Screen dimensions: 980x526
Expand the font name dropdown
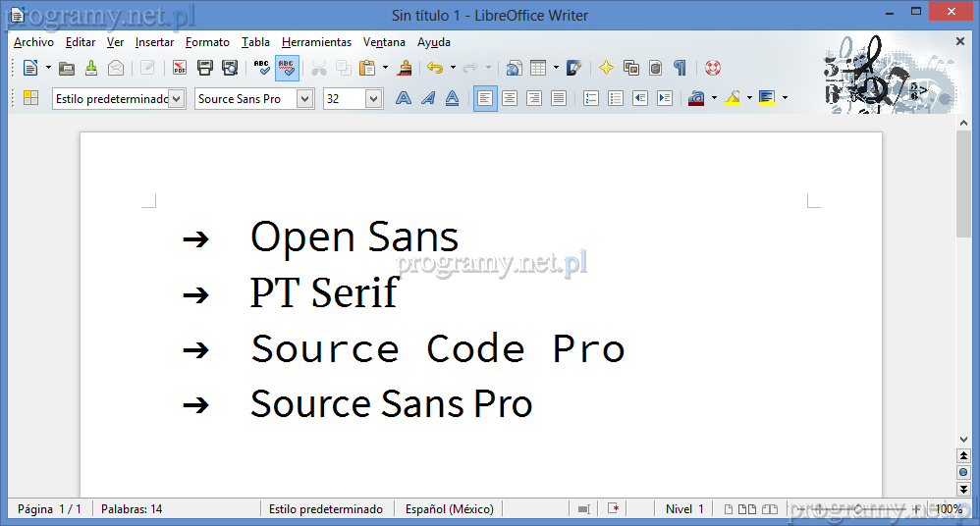pyautogui.click(x=304, y=98)
